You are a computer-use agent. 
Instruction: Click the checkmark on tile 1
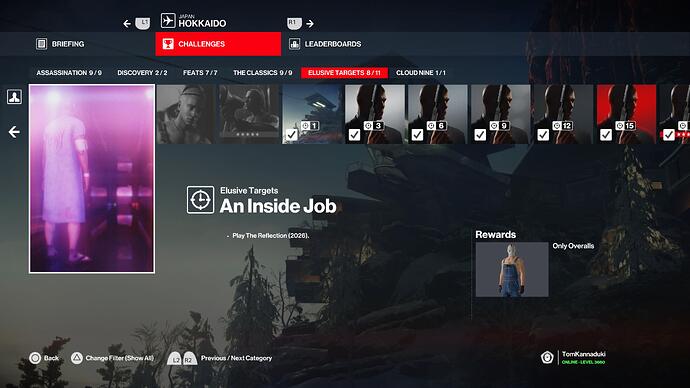point(292,135)
